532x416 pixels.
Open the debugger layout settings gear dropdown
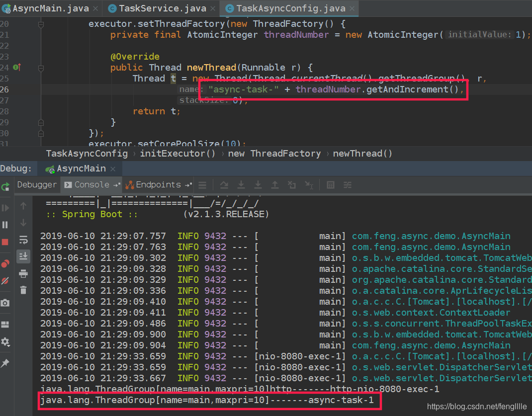(6, 342)
